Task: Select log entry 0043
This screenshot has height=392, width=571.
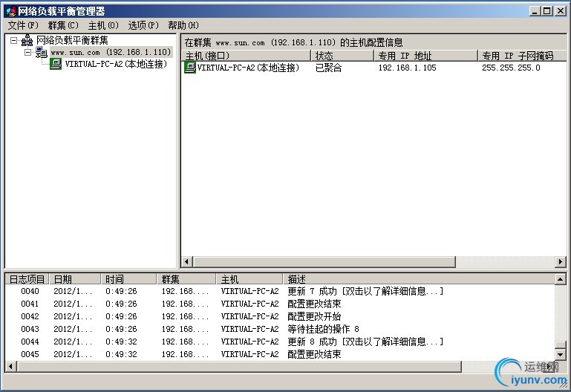Action: click(280, 329)
